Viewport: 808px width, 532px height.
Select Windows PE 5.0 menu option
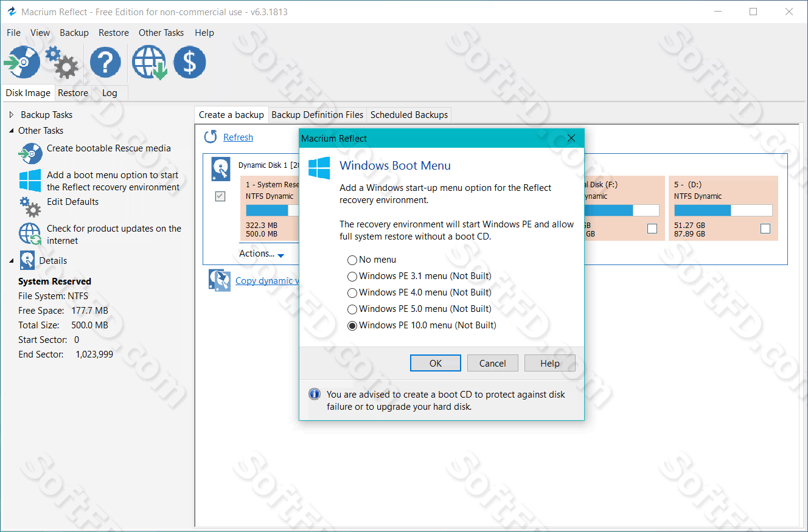[419, 309]
